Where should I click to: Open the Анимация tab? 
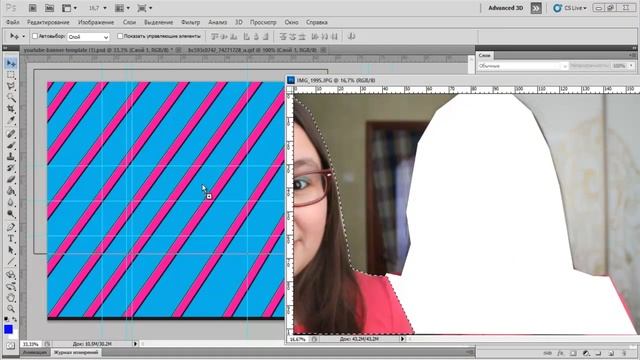pyautogui.click(x=34, y=353)
